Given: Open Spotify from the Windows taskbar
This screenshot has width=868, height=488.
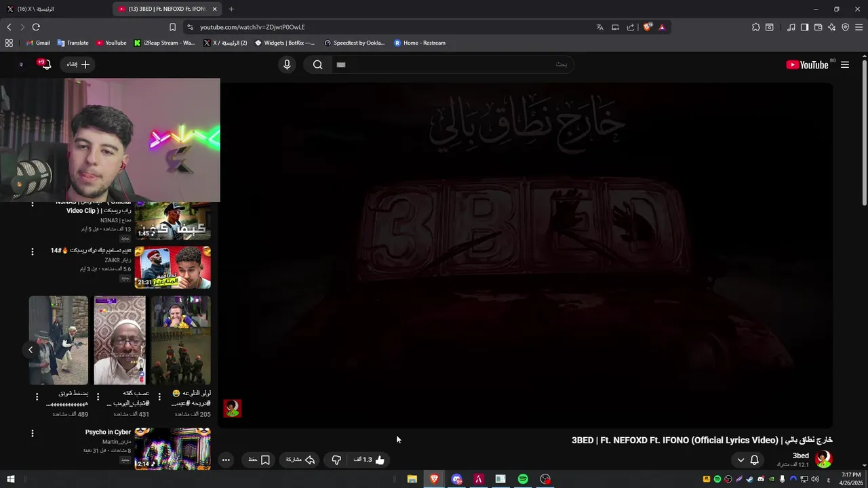Looking at the screenshot, I should (523, 479).
